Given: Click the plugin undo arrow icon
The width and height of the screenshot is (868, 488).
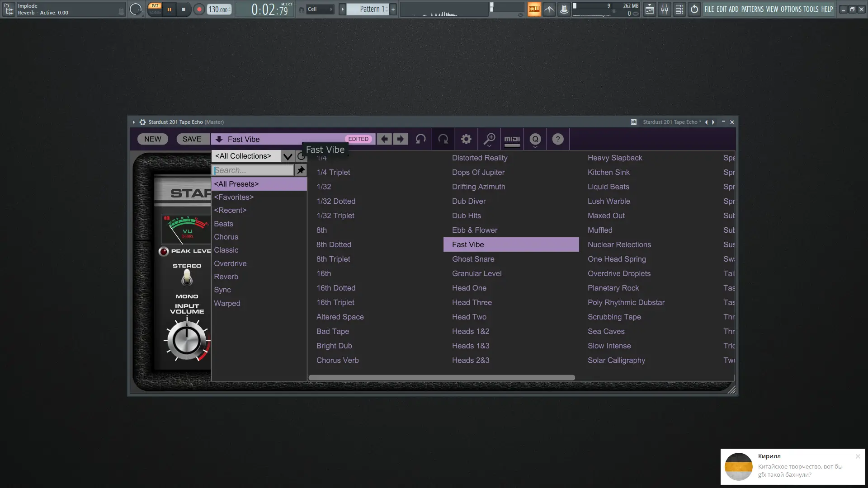Looking at the screenshot, I should click(x=420, y=139).
